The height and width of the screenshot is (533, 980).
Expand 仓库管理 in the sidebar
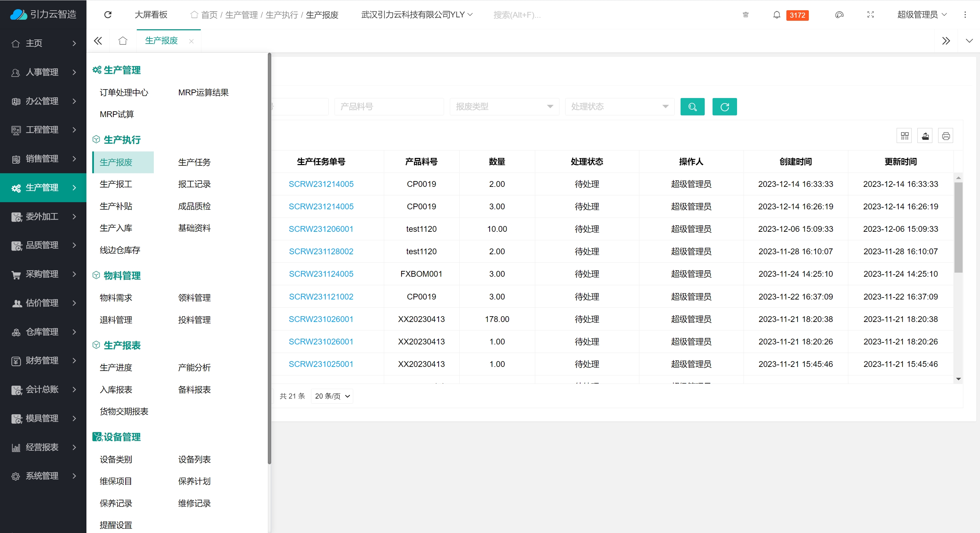point(43,332)
